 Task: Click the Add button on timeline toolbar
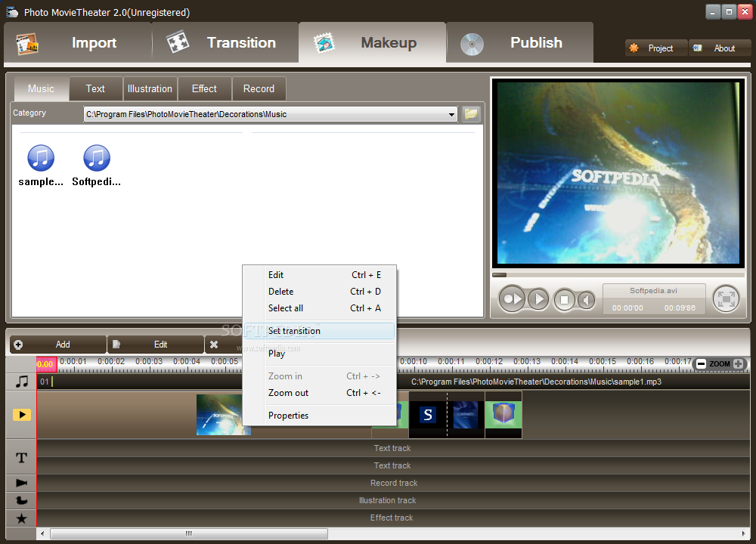pos(58,345)
